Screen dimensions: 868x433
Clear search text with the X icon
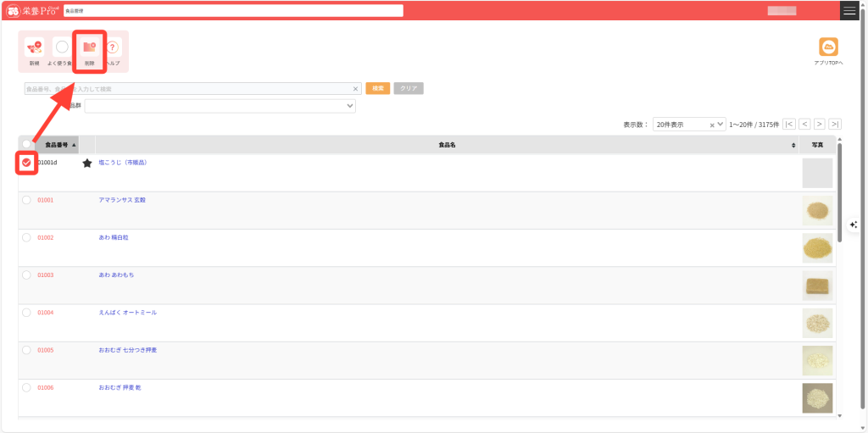pos(356,88)
